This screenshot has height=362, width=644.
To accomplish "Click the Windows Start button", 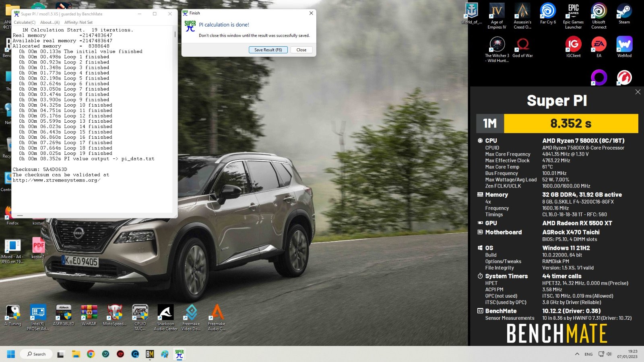I will tap(11, 354).
